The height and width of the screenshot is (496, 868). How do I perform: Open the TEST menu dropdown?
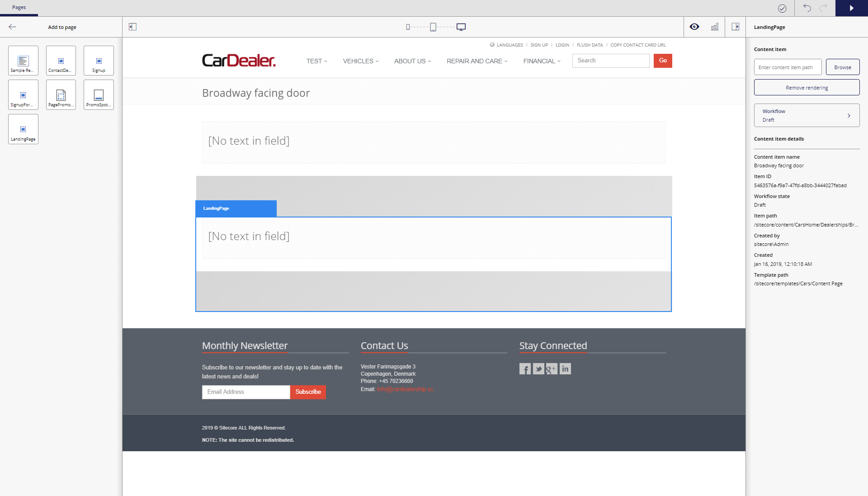(x=316, y=61)
